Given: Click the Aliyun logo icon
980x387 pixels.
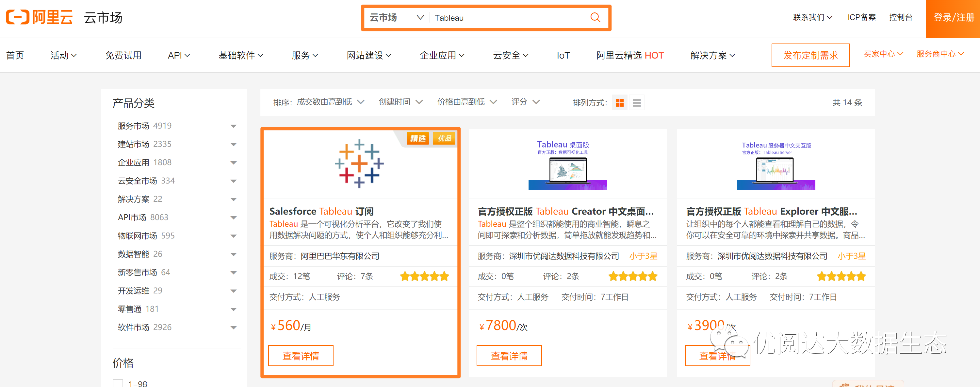Looking at the screenshot, I should (18, 17).
